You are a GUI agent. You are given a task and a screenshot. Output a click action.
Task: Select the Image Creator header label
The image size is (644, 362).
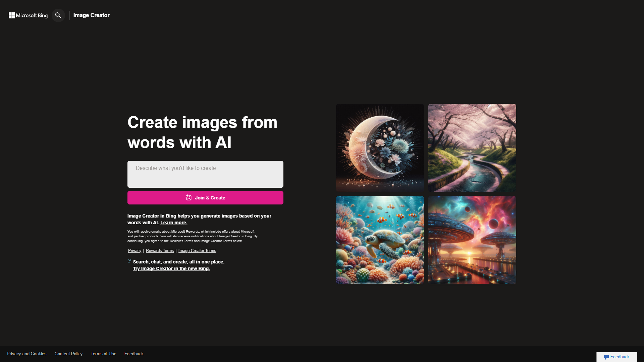(x=91, y=15)
